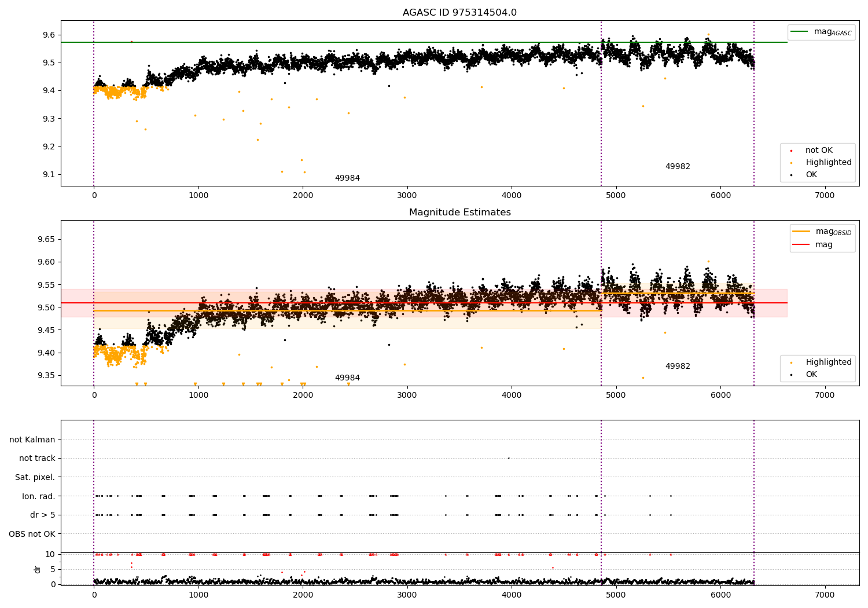This screenshot has height=608, width=868.
Task: Click the 'OBS not OK' y-axis label
Action: click(32, 534)
